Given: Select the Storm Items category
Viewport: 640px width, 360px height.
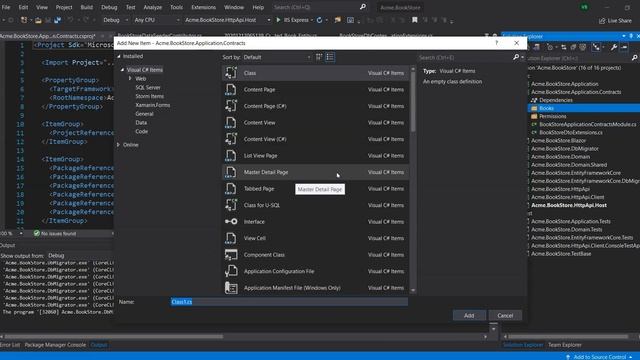Looking at the screenshot, I should click(x=149, y=96).
